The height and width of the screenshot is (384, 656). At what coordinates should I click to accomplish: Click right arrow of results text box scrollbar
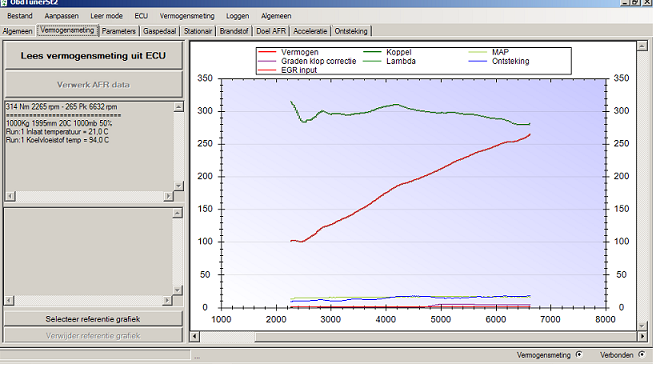click(168, 196)
